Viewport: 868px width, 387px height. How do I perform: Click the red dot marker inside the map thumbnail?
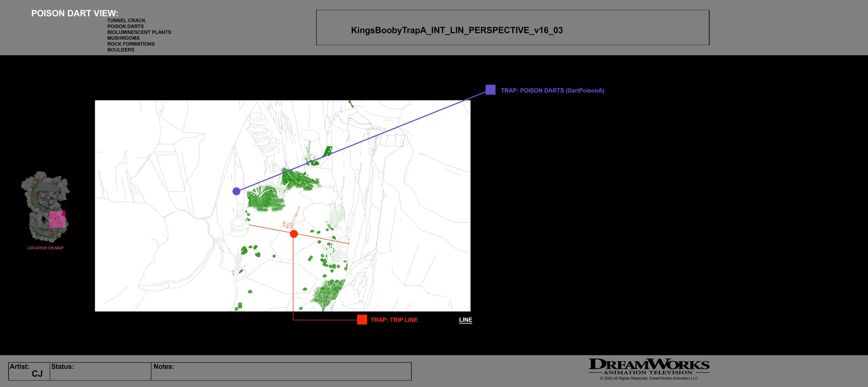[35, 194]
